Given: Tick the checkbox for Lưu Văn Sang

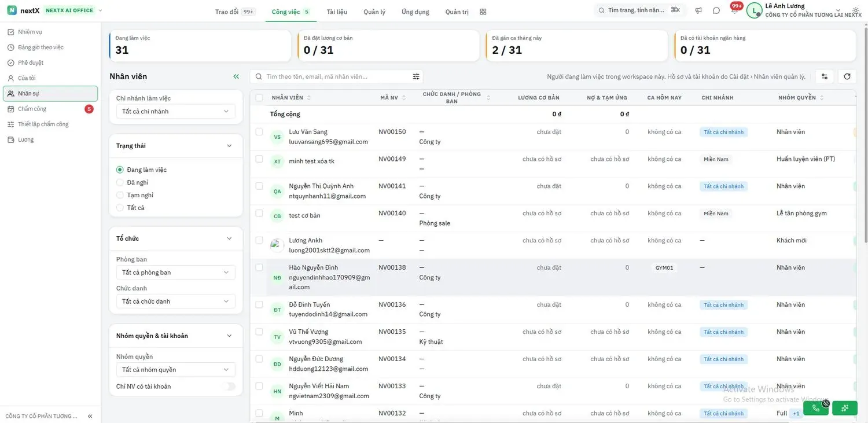Looking at the screenshot, I should point(259,132).
